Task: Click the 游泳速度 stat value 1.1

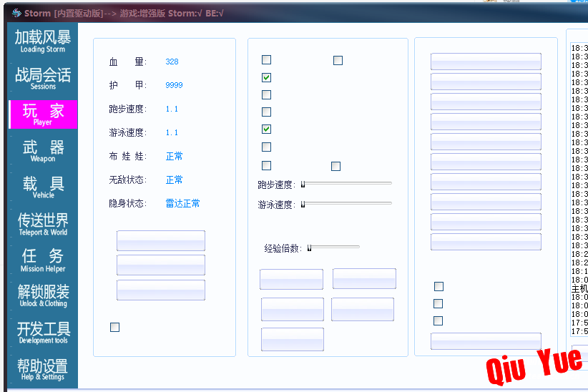Action: (172, 132)
